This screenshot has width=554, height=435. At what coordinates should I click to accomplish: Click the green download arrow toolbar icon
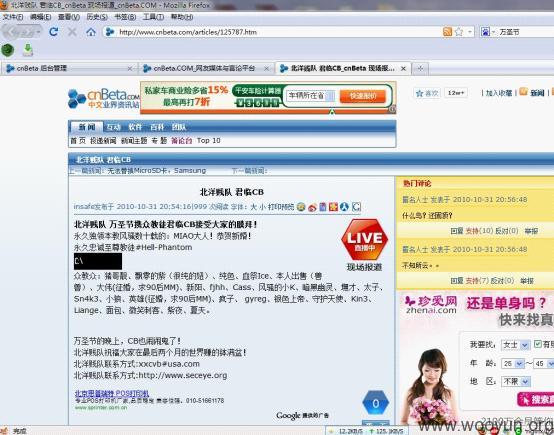coord(28,50)
